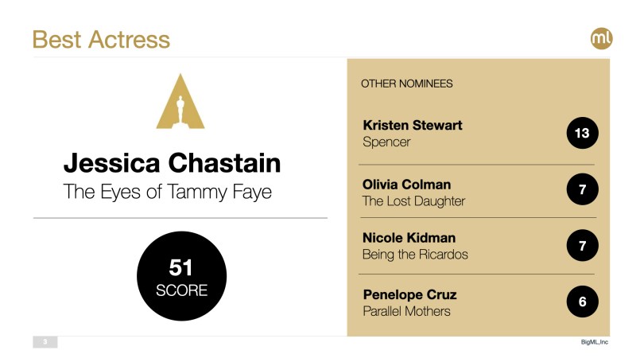This screenshot has width=644, height=362.
Task: Click the BigML logo icon
Action: click(x=603, y=38)
